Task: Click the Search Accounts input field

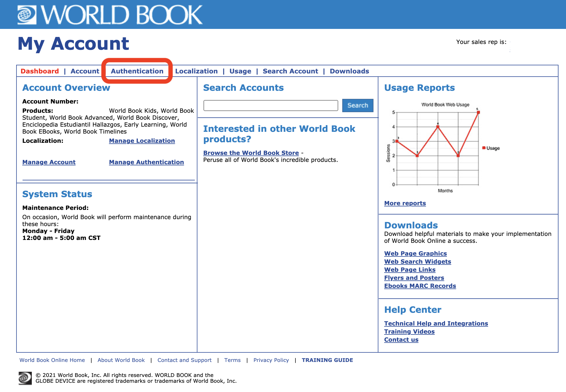Action: tap(271, 106)
